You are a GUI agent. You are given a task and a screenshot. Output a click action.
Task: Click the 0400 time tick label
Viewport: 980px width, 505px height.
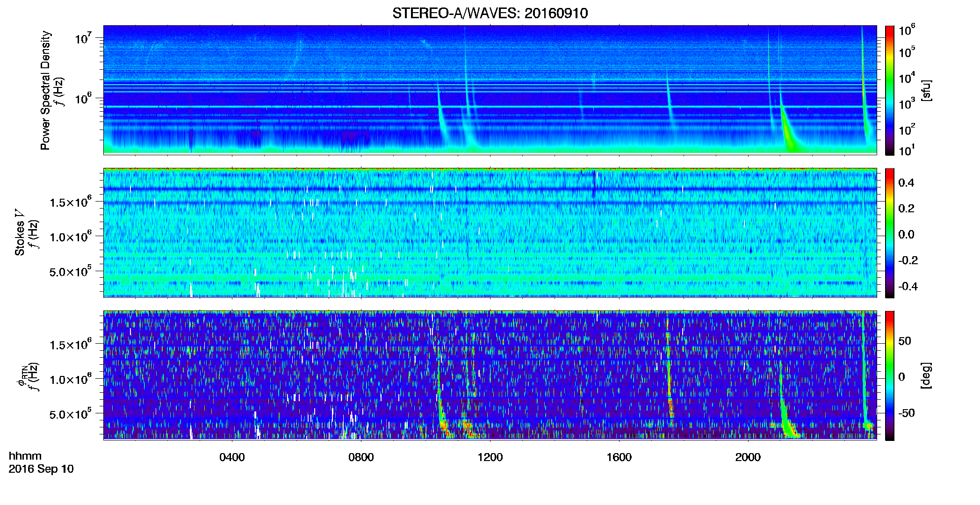point(232,457)
